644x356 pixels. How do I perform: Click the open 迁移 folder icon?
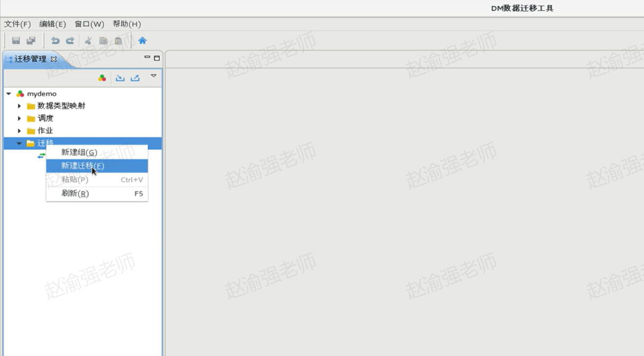click(x=31, y=143)
